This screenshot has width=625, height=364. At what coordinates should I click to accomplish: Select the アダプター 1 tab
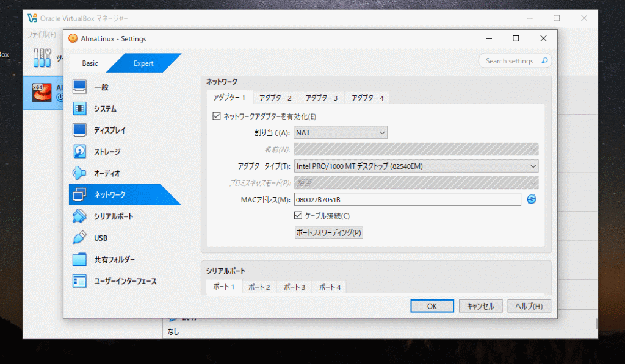tap(229, 98)
